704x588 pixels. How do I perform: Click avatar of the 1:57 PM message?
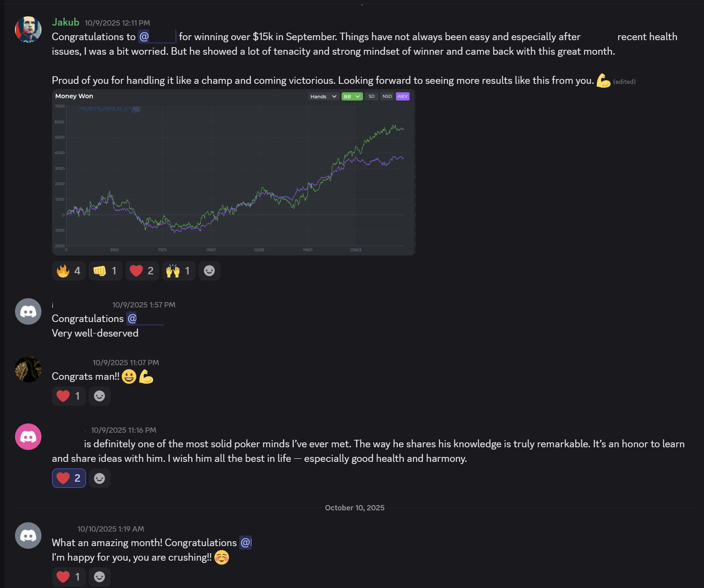[28, 311]
